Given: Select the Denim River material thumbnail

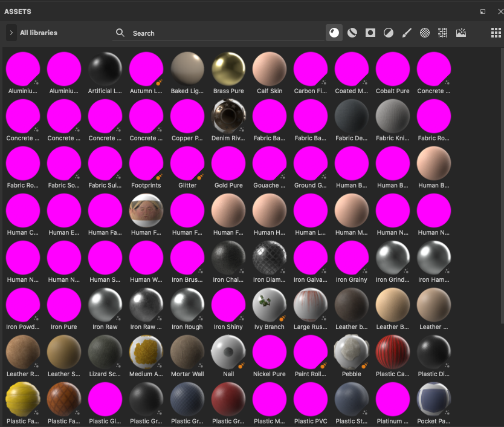Looking at the screenshot, I should [x=228, y=116].
